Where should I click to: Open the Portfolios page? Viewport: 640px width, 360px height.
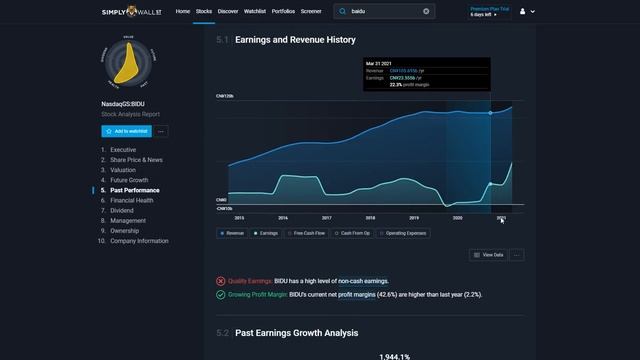coord(283,11)
